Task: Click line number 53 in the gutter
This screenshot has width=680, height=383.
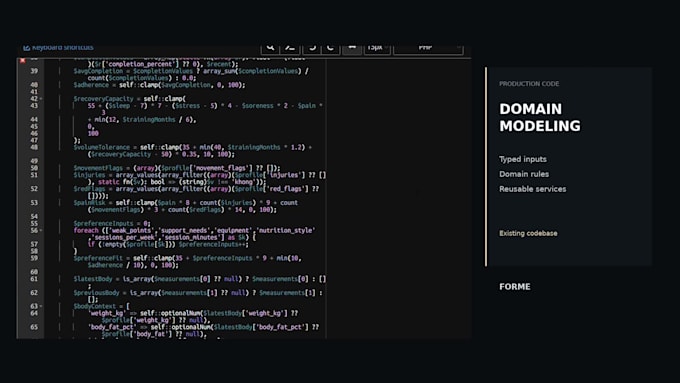Action: point(34,203)
